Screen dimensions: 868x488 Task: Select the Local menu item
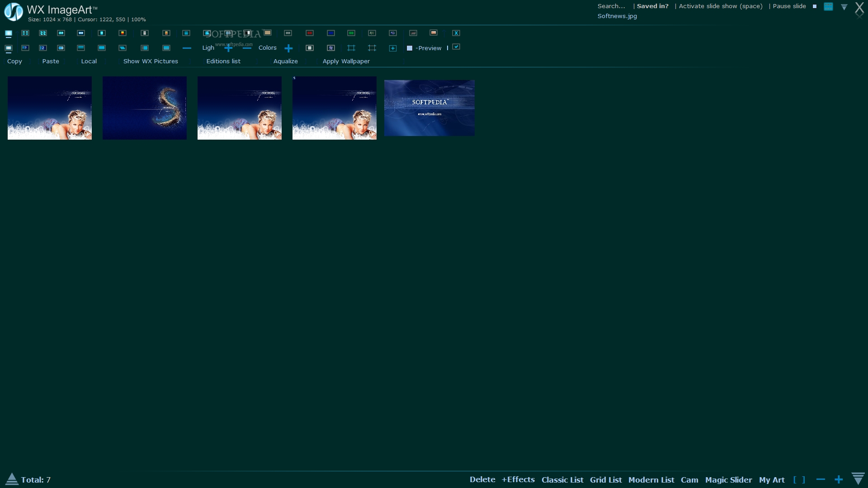coord(89,61)
